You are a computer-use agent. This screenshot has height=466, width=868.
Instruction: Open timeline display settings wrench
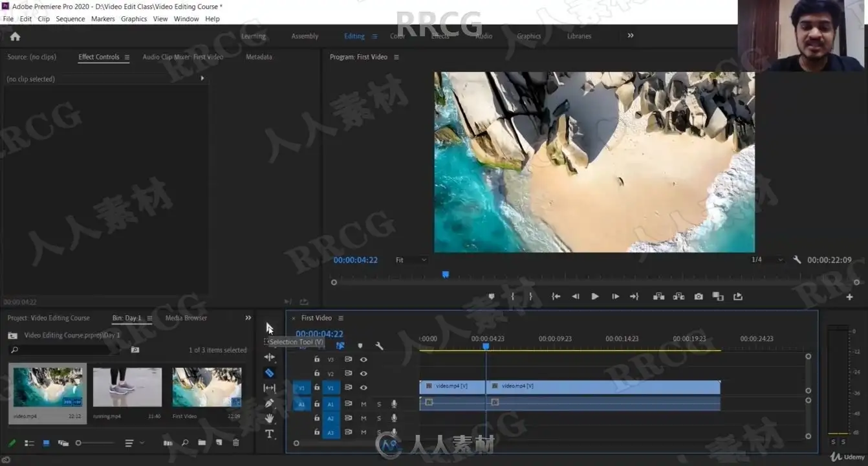click(x=380, y=346)
